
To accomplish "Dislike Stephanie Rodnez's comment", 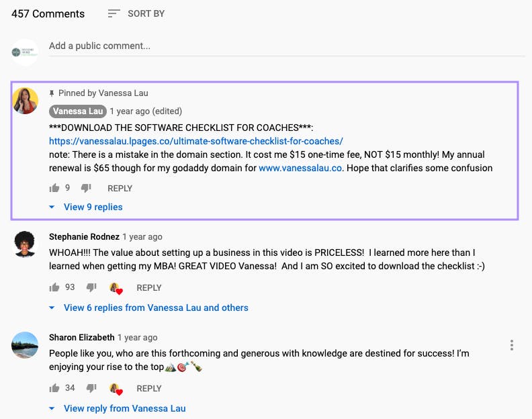I will tap(91, 287).
